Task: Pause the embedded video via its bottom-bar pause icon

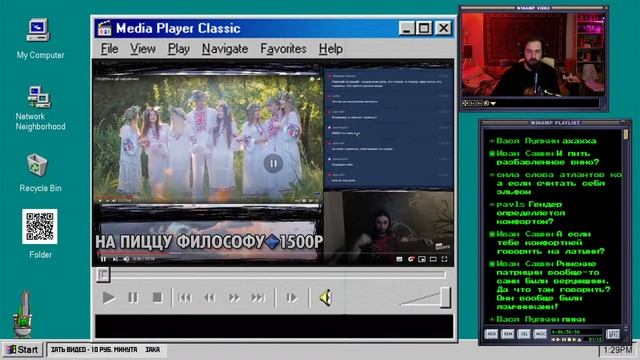Action: [103, 259]
